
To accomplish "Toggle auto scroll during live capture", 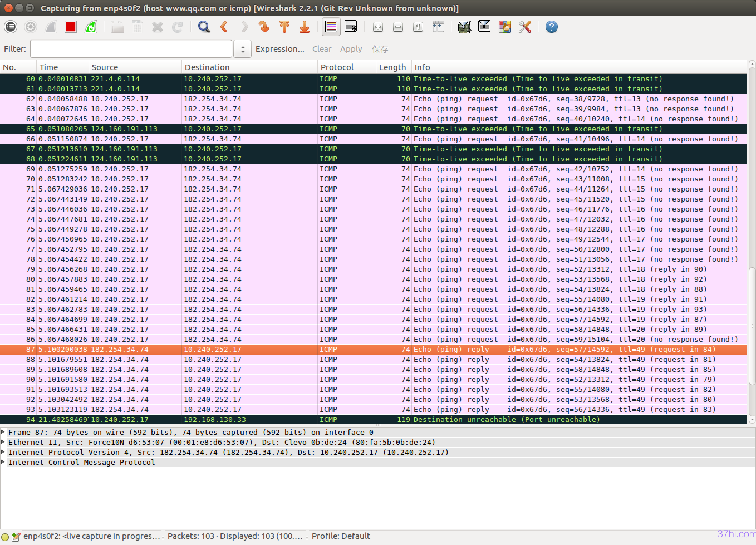I will [x=351, y=27].
